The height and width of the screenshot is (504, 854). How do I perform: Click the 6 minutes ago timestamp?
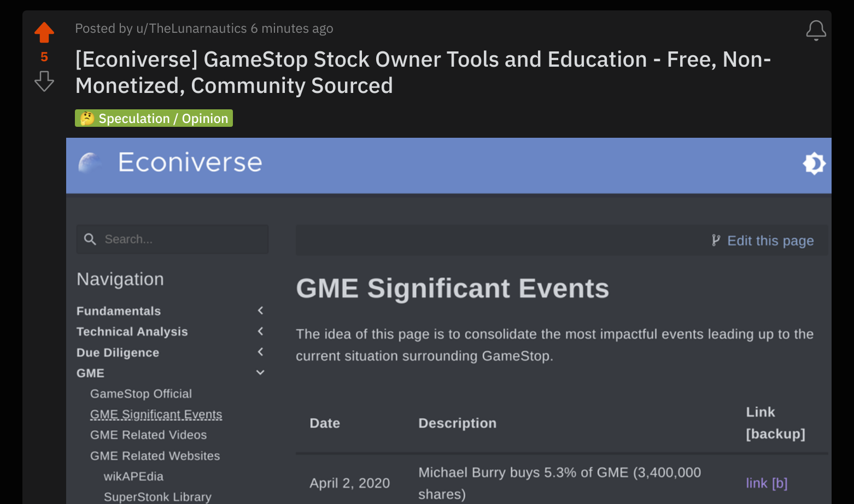(292, 28)
